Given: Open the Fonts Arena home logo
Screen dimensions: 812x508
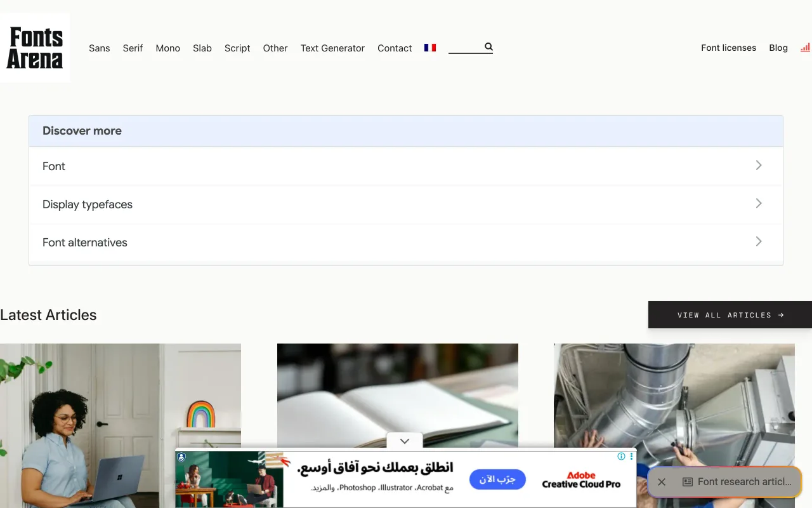Looking at the screenshot, I should click(x=35, y=48).
